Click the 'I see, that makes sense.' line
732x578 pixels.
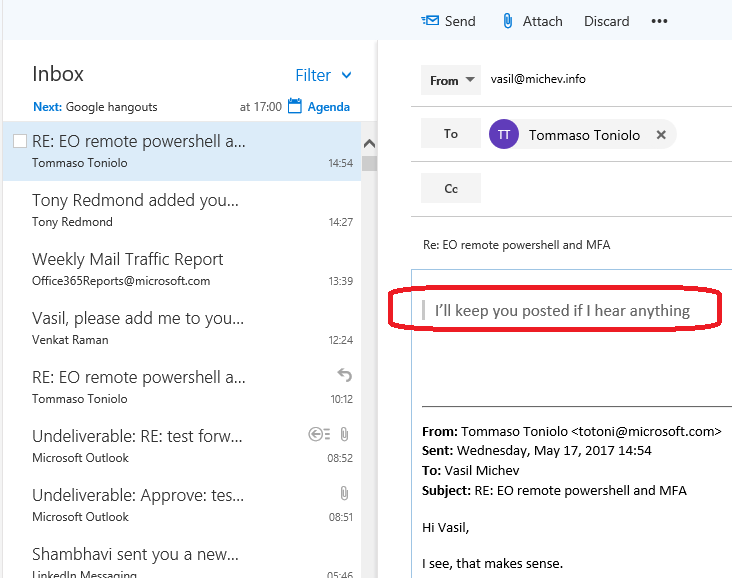tap(493, 563)
